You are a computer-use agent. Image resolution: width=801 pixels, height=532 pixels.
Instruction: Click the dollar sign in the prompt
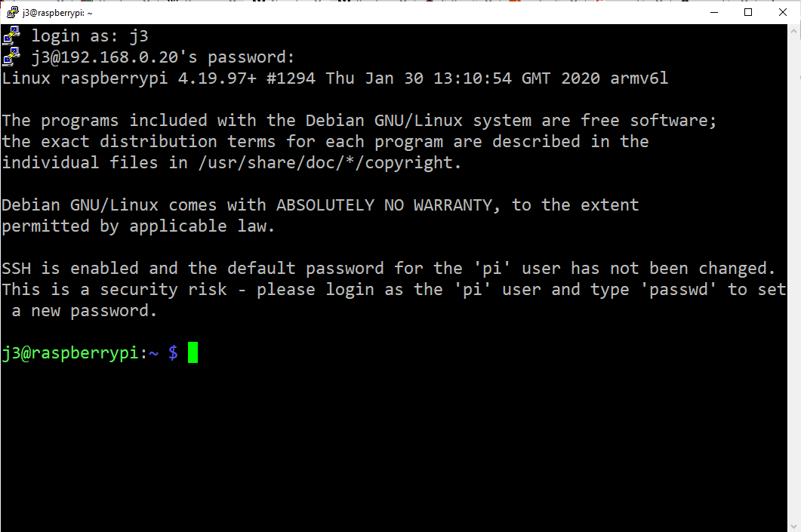[x=173, y=352]
